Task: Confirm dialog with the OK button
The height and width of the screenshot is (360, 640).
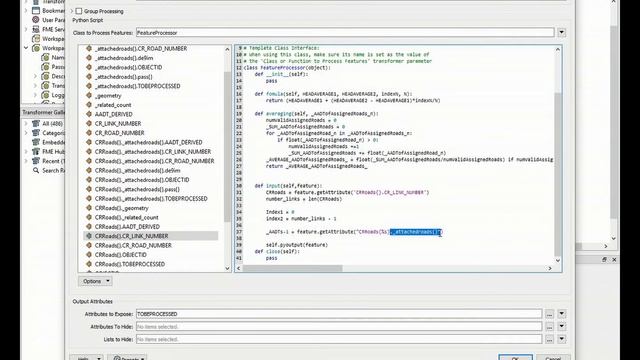Action: (x=515, y=357)
